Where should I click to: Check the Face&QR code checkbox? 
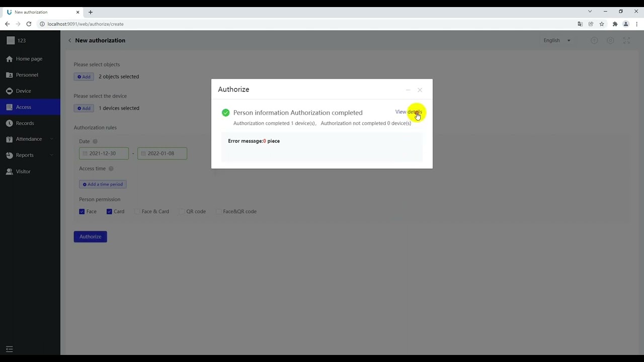218,212
